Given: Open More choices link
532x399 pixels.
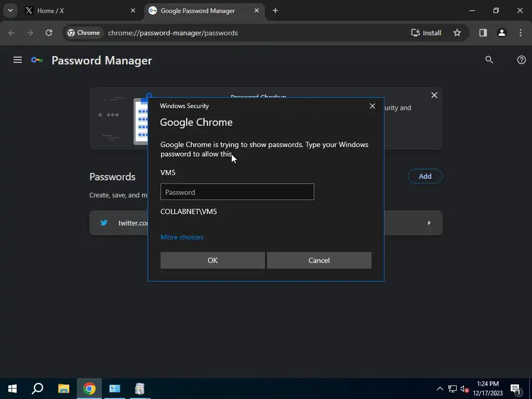Looking at the screenshot, I should (x=182, y=237).
